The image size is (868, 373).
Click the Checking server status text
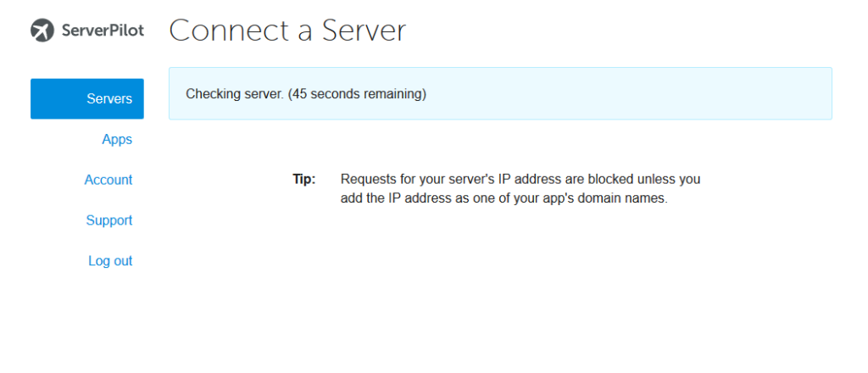(235, 94)
